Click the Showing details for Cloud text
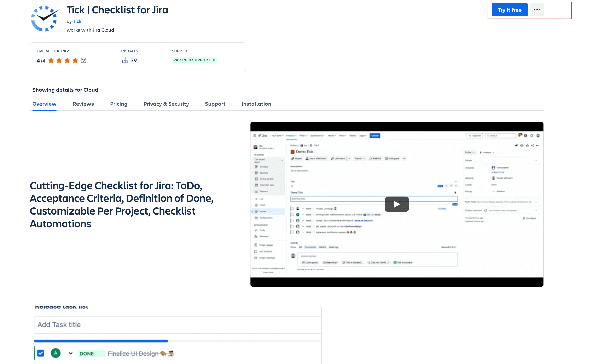 pos(65,90)
